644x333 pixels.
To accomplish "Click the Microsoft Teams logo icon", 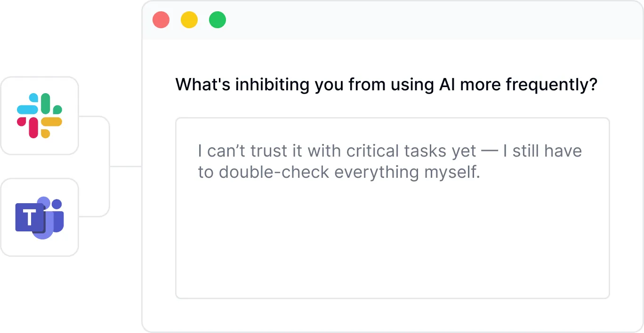I will pos(40,218).
